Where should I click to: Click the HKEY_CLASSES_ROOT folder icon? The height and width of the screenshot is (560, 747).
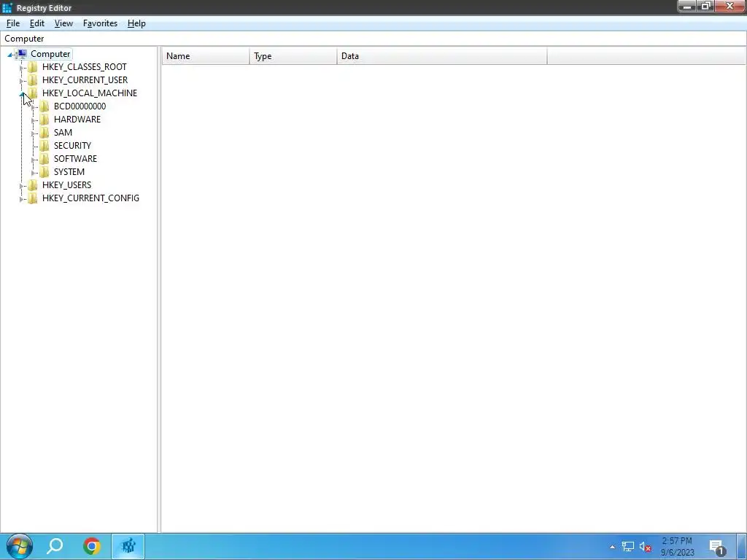coord(32,67)
